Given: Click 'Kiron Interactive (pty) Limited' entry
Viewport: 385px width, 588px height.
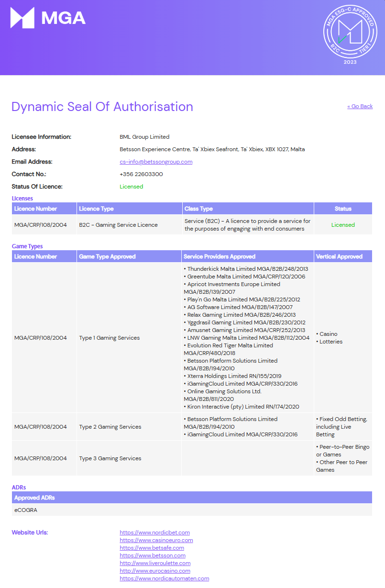Looking at the screenshot, I should coord(242,407).
